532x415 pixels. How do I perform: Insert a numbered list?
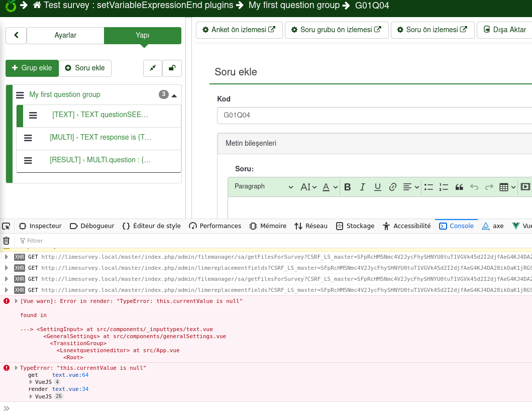(444, 187)
